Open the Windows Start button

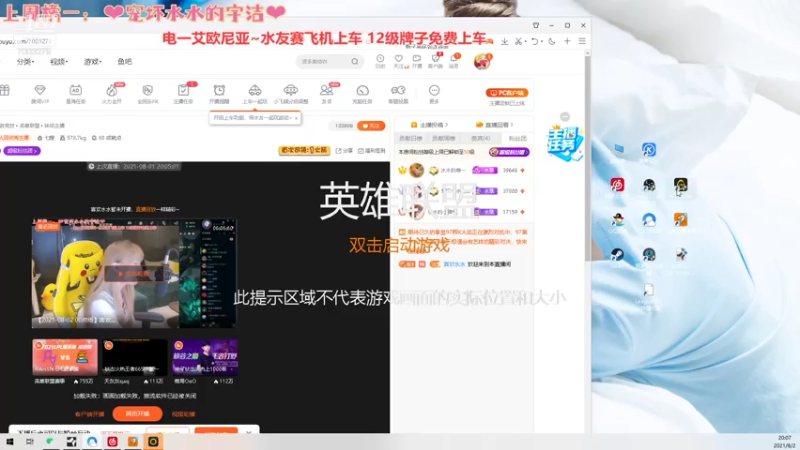tap(9, 442)
